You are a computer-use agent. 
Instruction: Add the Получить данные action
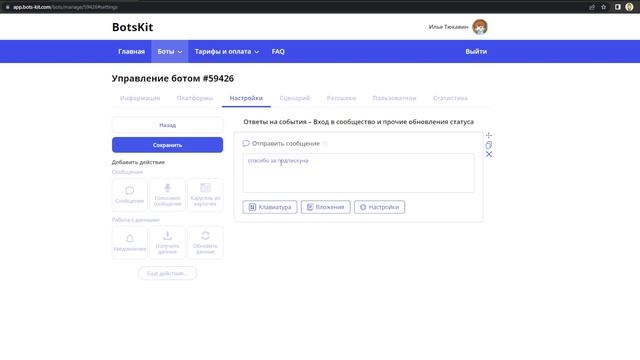(167, 242)
